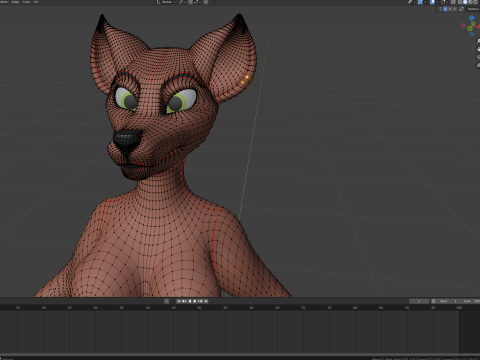Click the End frame field
The height and width of the screenshot is (360, 480).
(470, 301)
